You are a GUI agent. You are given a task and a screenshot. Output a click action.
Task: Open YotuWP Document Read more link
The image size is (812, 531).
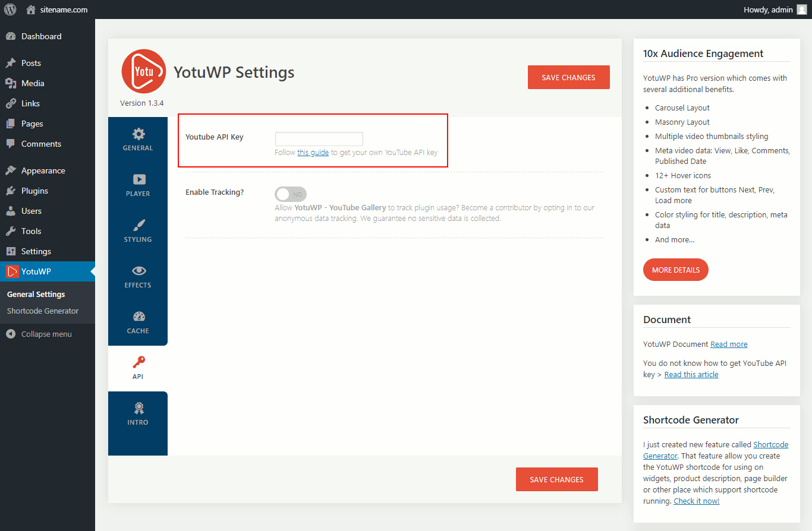click(729, 344)
